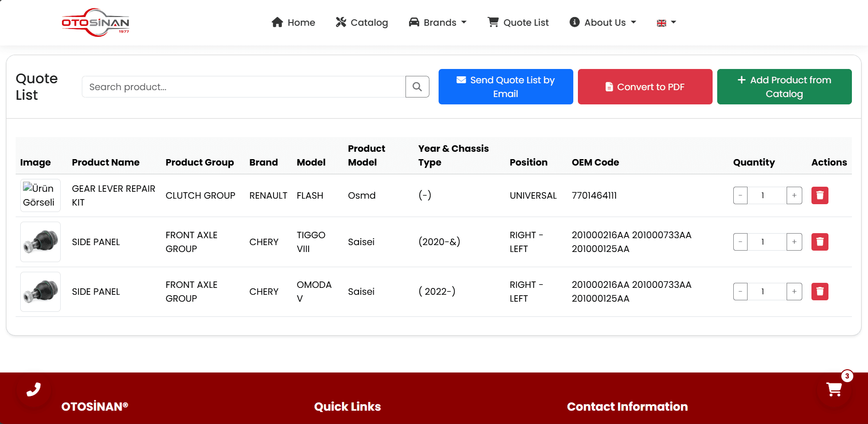Click the CLUTCH GROUP cell
Viewport: 868px width, 424px height.
coord(200,195)
